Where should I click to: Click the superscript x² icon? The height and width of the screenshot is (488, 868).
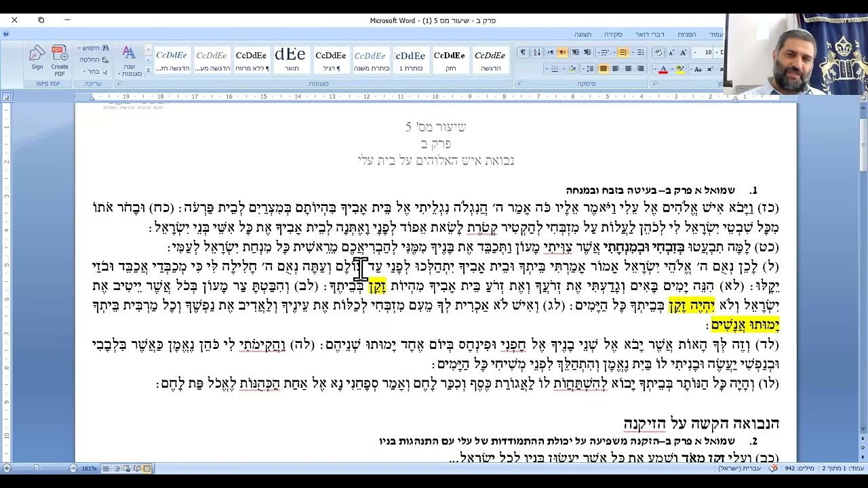pyautogui.click(x=710, y=68)
